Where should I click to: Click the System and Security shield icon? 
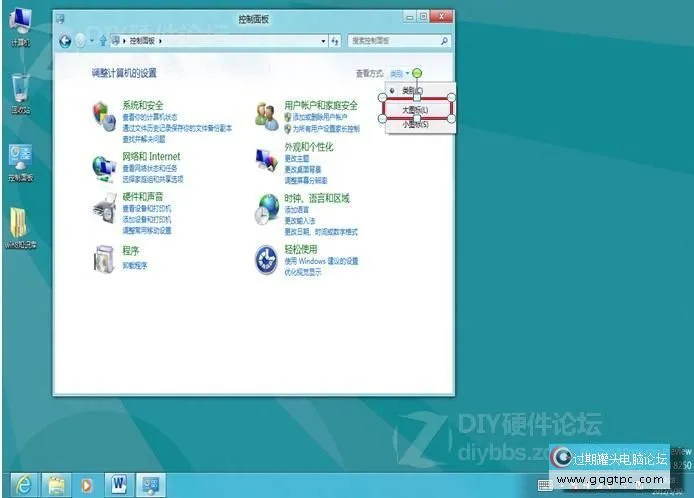(104, 116)
